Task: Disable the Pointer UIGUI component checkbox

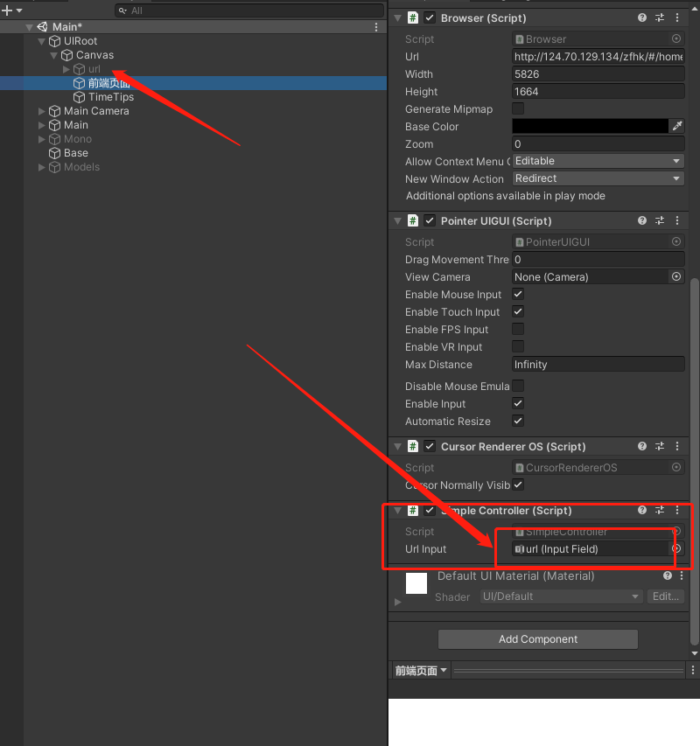Action: point(430,220)
